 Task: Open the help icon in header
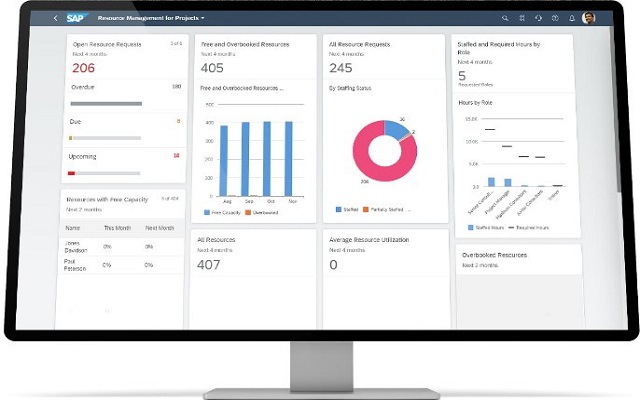click(x=555, y=18)
